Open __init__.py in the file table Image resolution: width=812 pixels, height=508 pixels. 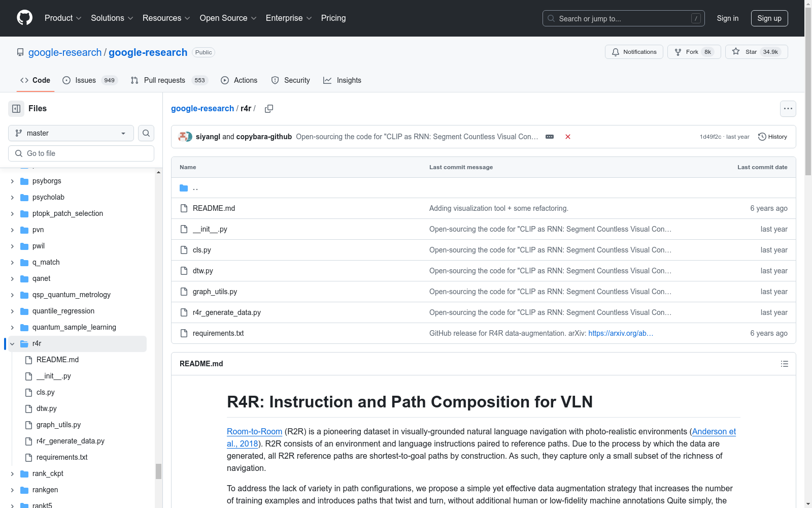click(210, 229)
